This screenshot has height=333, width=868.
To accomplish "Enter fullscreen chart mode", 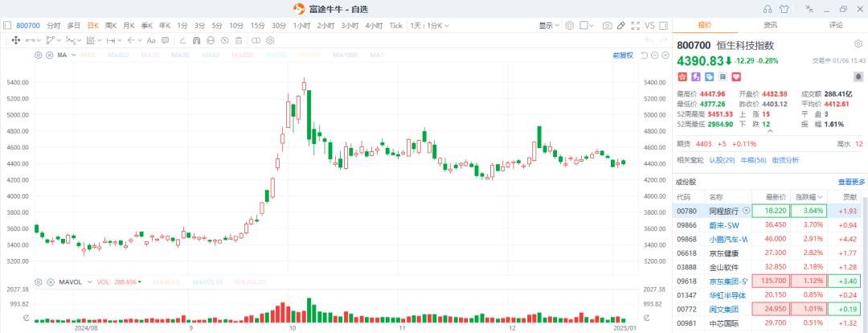I will (636, 26).
